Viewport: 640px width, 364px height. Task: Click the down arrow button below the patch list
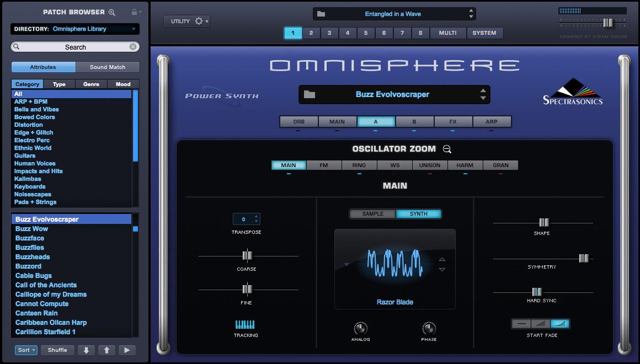[86, 350]
